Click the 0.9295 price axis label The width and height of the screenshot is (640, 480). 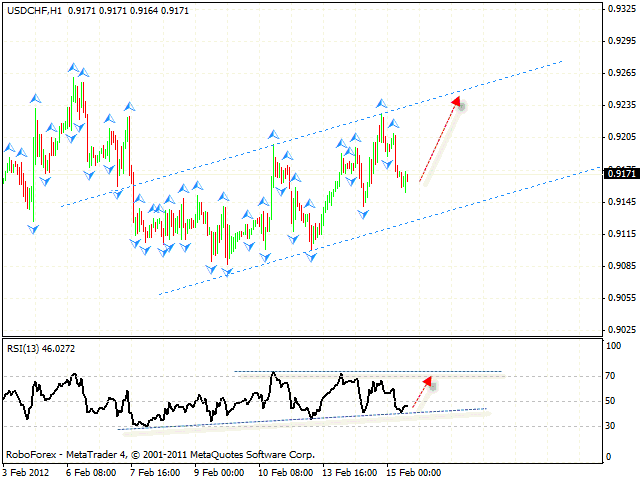pos(618,41)
